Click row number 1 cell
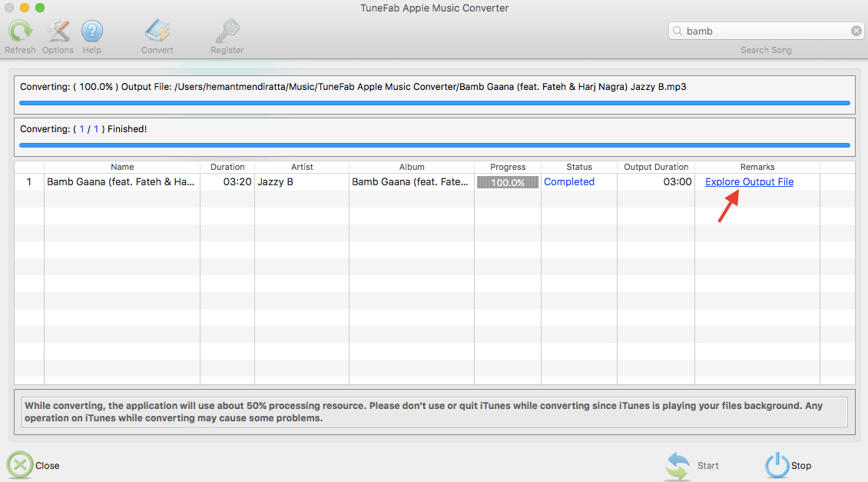Screen dimensions: 868x482 pos(28,181)
